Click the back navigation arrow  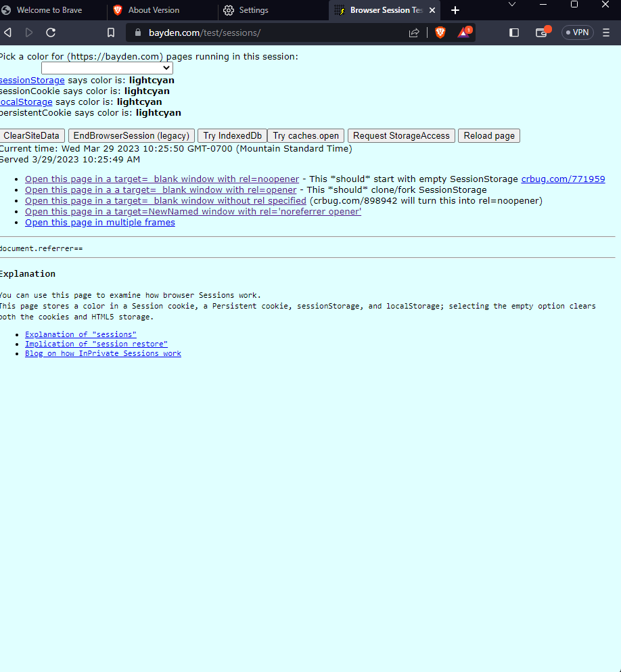[x=7, y=32]
